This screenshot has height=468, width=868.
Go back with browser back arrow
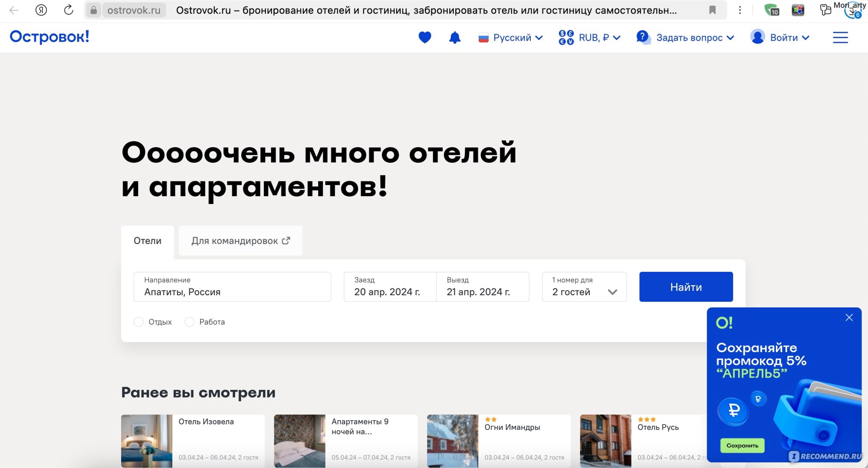tap(14, 10)
